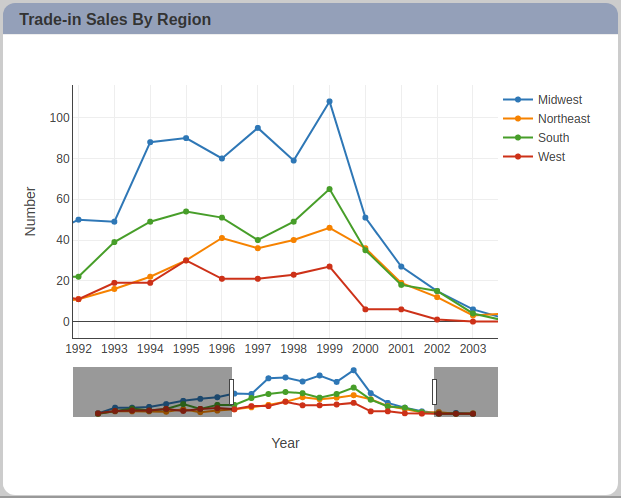Click the 1992 x-axis label
Screen dimensions: 621x499
point(78,349)
